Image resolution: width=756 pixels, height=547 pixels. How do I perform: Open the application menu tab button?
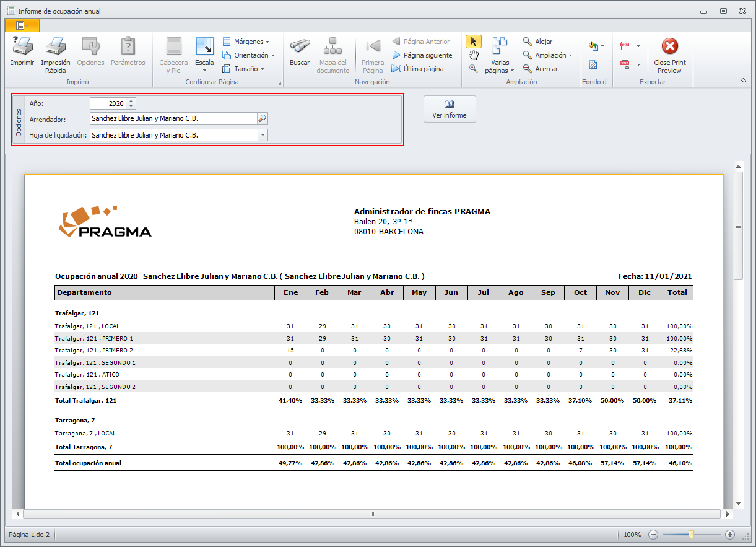click(x=22, y=25)
